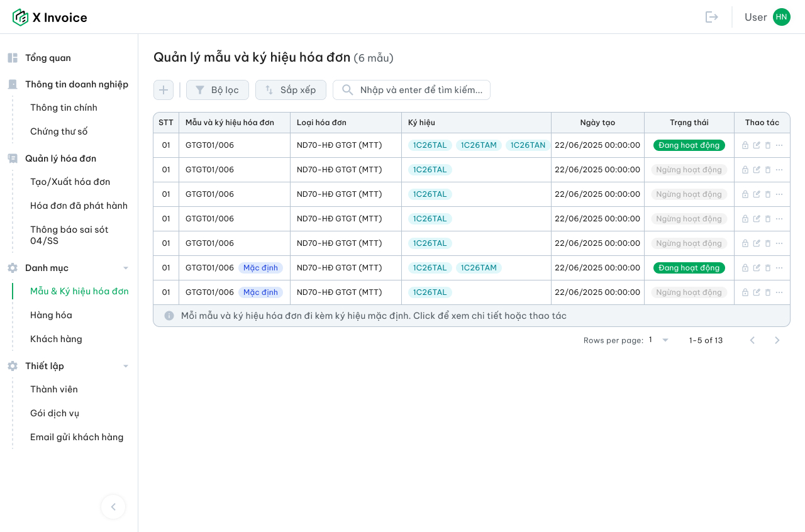Click the Sắp xếp sort button
Viewport: 805px width, 532px height.
pyautogui.click(x=291, y=90)
